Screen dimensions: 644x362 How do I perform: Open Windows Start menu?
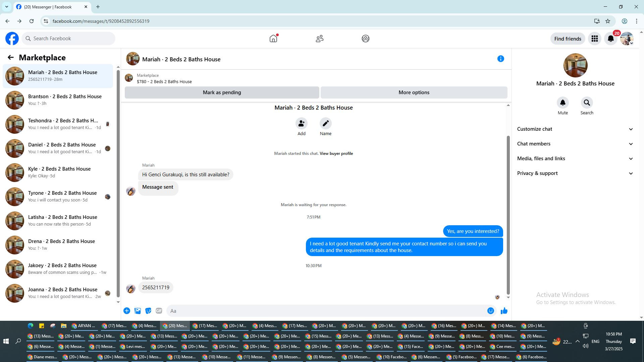coord(6,341)
